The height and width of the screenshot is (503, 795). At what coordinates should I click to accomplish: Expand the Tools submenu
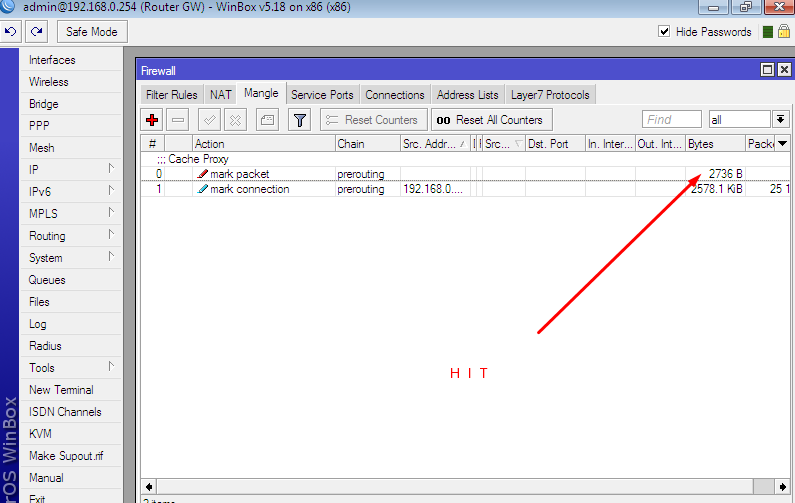tap(111, 367)
